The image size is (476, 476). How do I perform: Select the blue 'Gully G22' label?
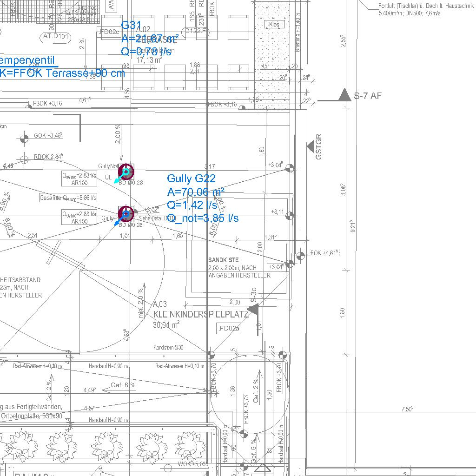point(191,178)
